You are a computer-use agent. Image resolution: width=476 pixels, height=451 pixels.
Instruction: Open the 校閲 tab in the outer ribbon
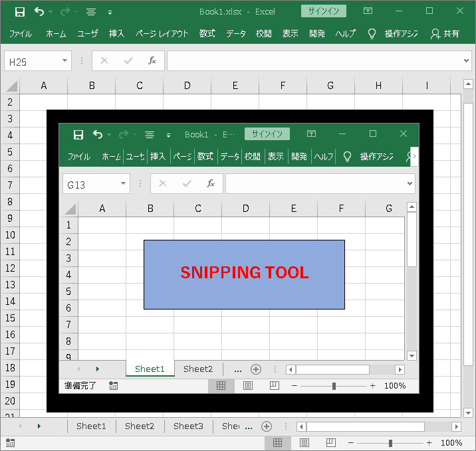264,33
